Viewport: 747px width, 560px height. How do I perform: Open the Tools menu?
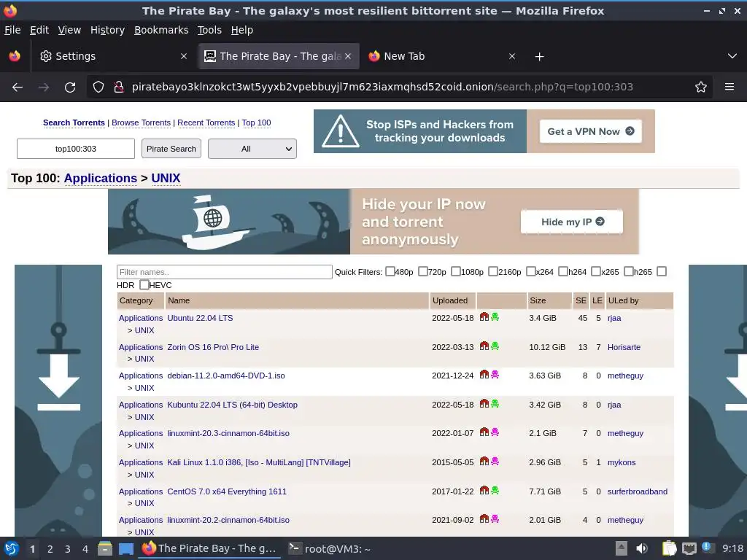click(x=209, y=30)
